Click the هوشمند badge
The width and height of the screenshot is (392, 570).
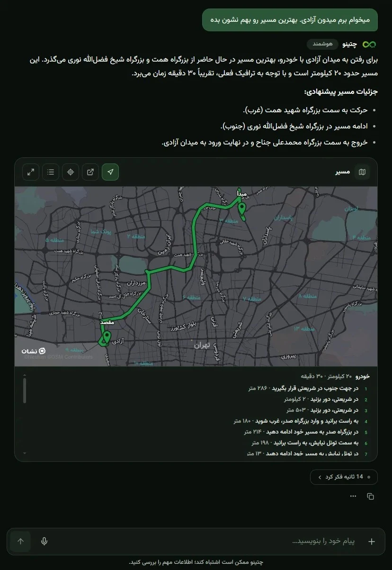pos(323,45)
